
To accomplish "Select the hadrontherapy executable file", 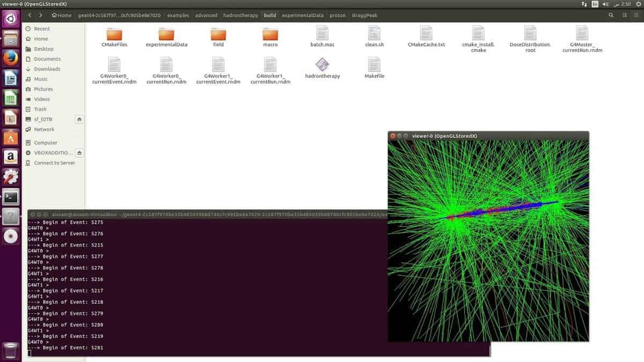I will point(323,68).
